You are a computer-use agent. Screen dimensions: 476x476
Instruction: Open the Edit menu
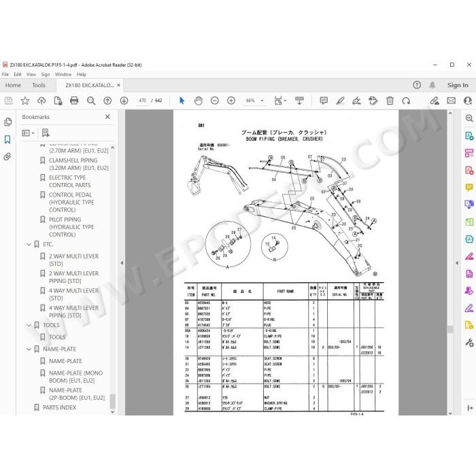[18, 74]
